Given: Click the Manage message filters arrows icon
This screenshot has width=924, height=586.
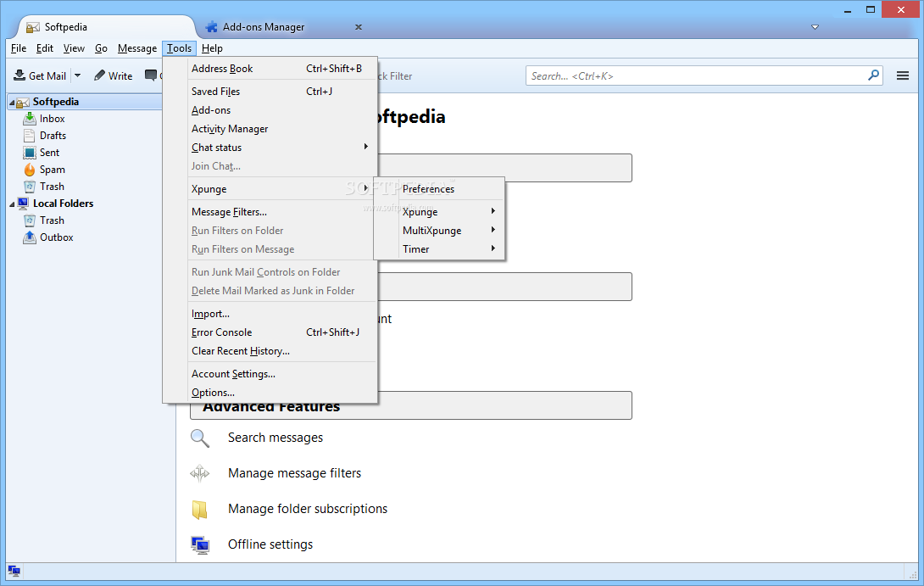Looking at the screenshot, I should pos(200,473).
